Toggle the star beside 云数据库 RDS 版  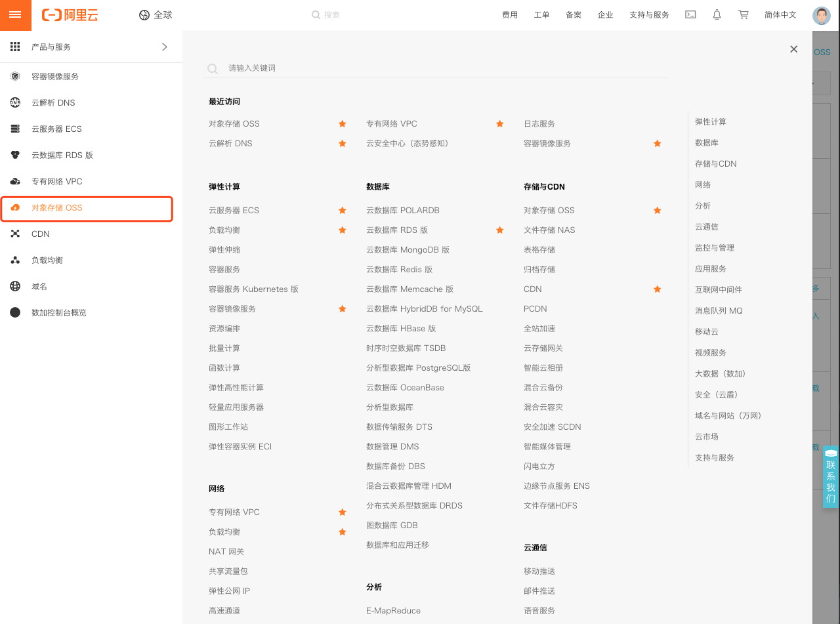[499, 230]
